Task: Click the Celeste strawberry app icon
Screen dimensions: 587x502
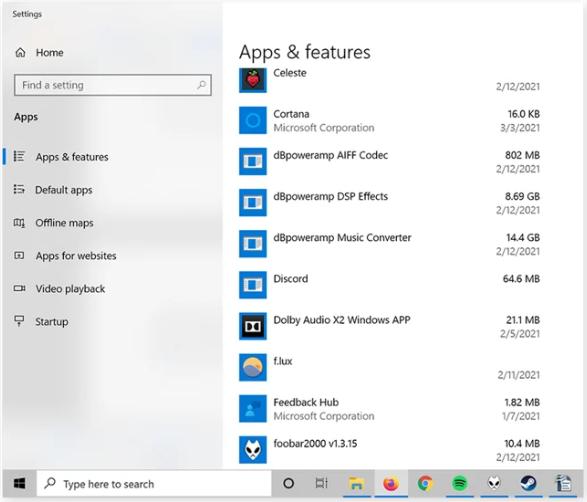Action: click(253, 80)
